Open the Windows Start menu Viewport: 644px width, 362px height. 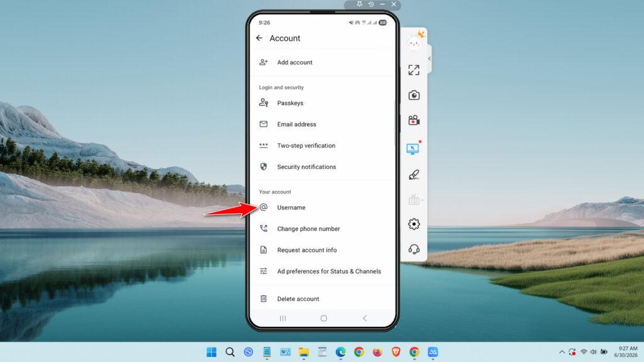click(x=211, y=352)
